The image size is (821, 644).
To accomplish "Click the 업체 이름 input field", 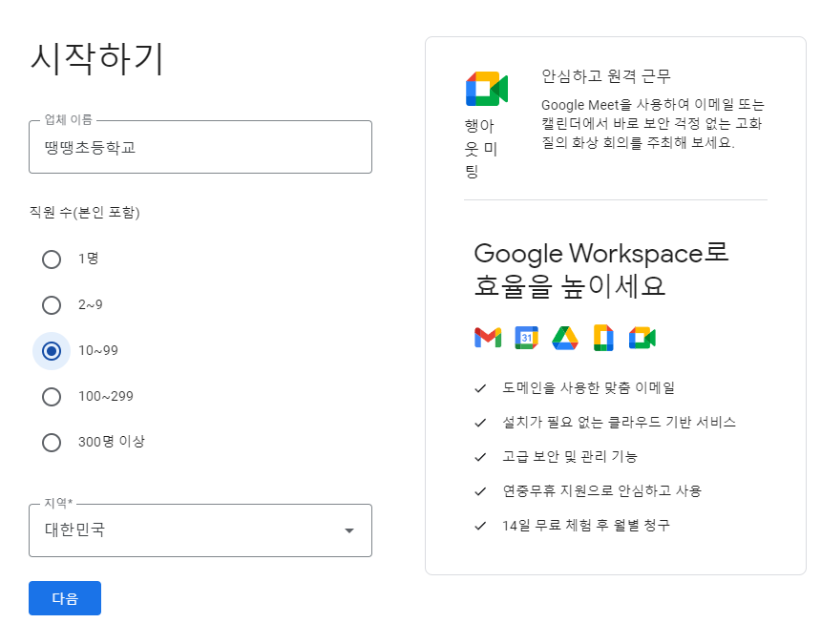I will pyautogui.click(x=200, y=147).
